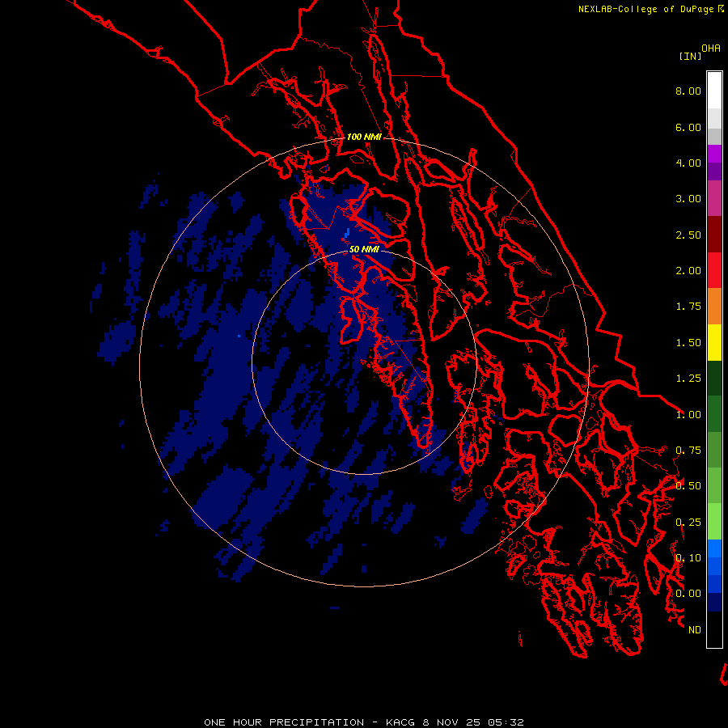728x728 pixels.
Task: Pick the black ND legend swatch
Action: click(714, 629)
